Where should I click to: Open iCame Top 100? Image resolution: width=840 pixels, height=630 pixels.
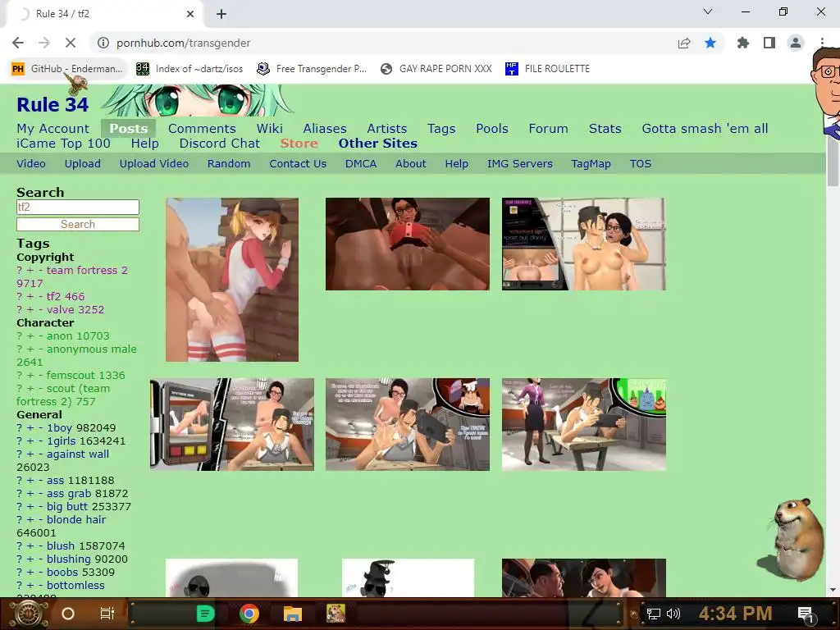[63, 144]
